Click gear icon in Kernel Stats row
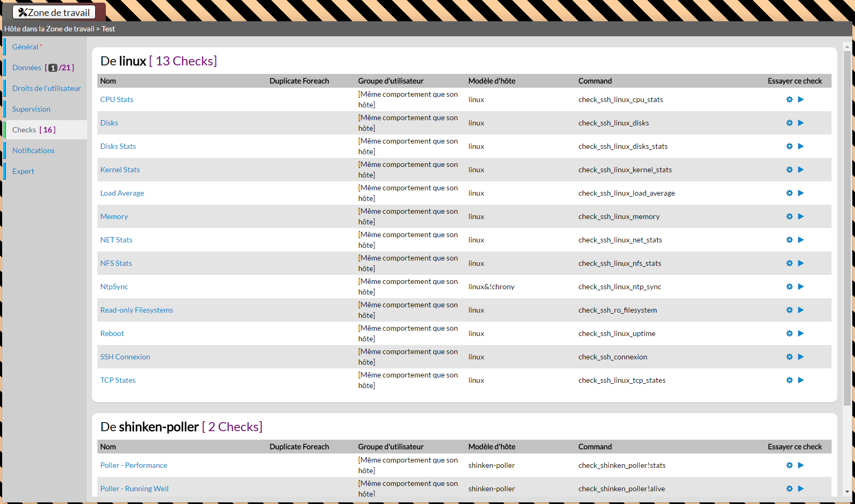Image resolution: width=855 pixels, height=504 pixels. pyautogui.click(x=789, y=170)
